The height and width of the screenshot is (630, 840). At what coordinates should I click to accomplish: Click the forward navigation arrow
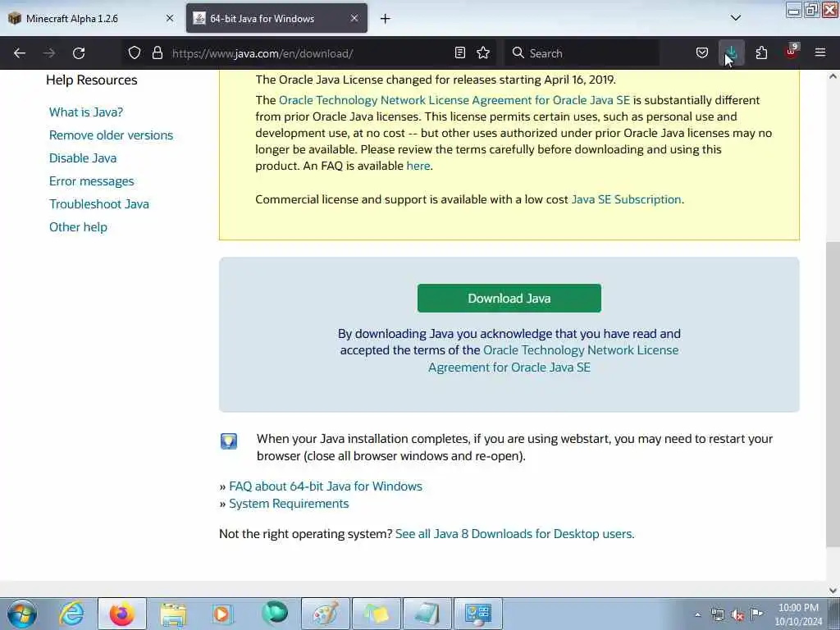(x=49, y=53)
